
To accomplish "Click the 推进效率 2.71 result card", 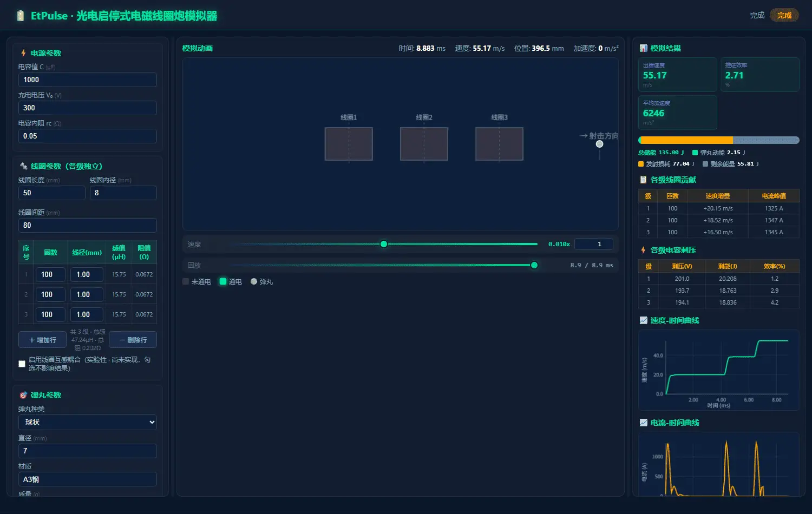I will [760, 75].
